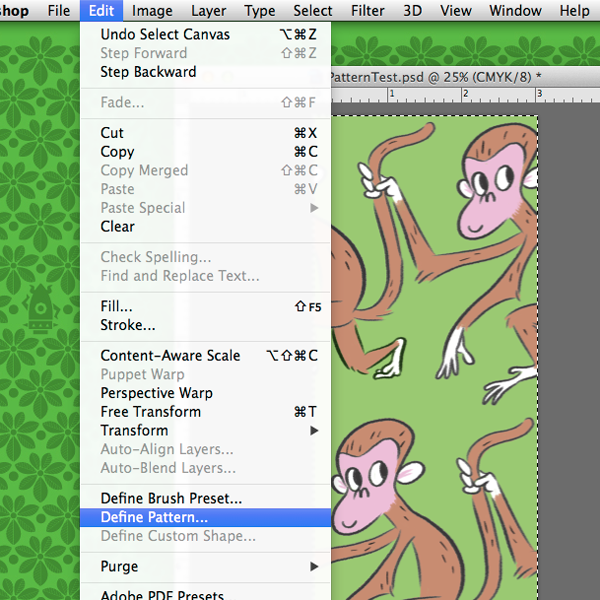Image resolution: width=600 pixels, height=600 pixels.
Task: Expand the Purge submenu
Action: (205, 566)
